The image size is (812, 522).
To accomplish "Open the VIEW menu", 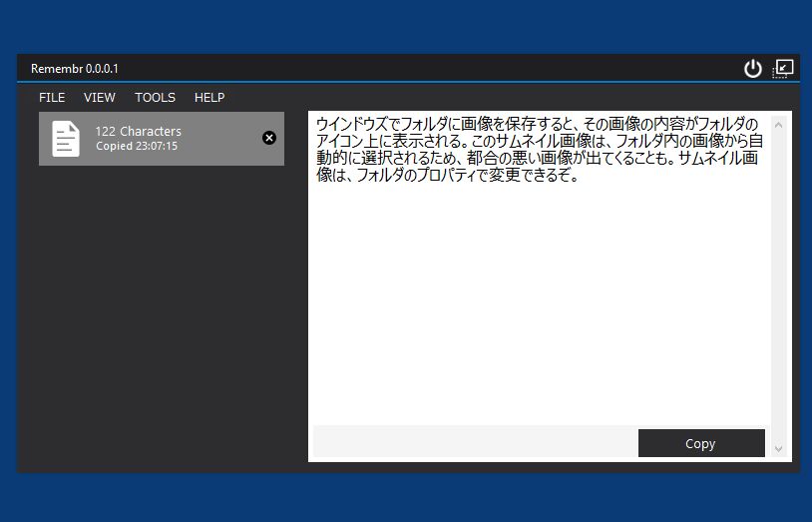I will pos(100,98).
